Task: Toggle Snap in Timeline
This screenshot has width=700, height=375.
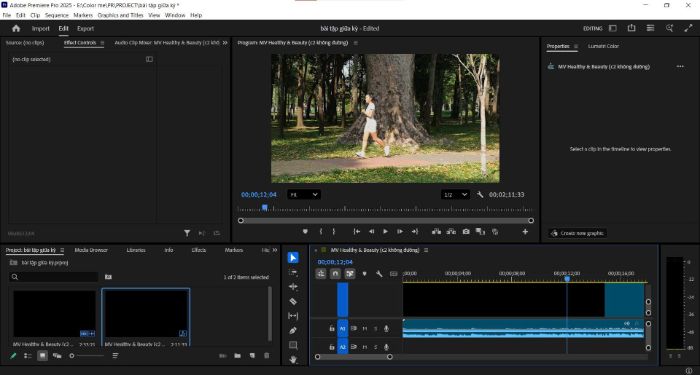Action: coord(335,274)
